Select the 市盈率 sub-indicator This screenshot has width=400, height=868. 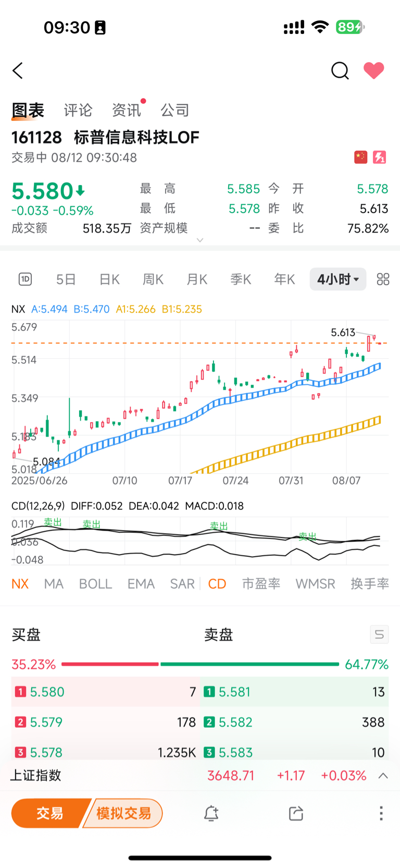[261, 584]
